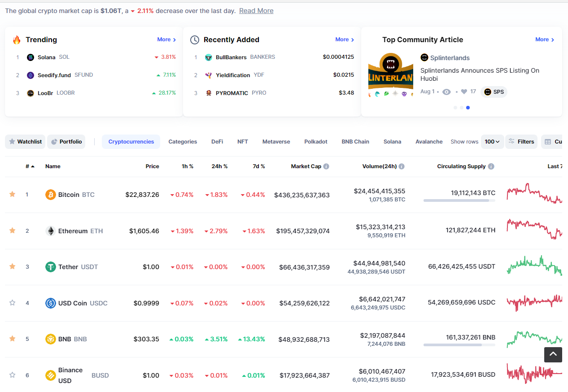Image resolution: width=568 pixels, height=392 pixels.
Task: Open Tether 7-day price chart
Action: (534, 266)
